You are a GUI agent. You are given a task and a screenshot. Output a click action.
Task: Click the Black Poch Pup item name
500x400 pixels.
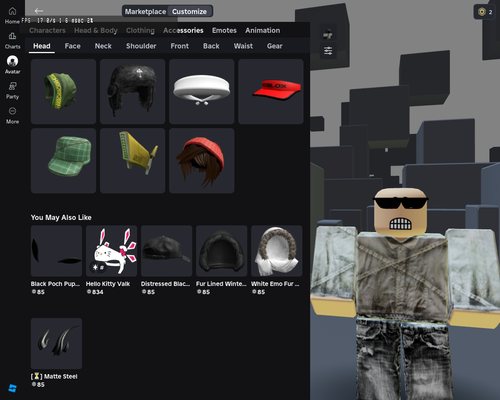[x=55, y=284]
